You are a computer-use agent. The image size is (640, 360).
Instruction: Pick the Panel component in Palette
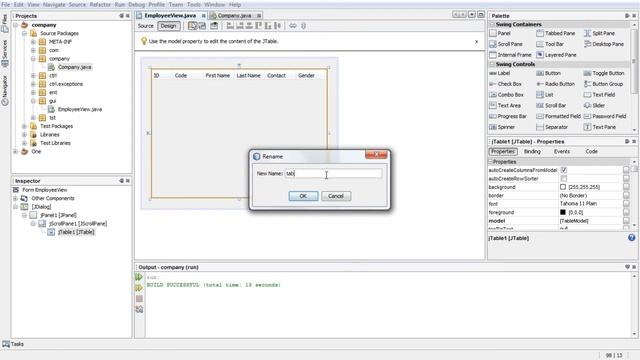pyautogui.click(x=500, y=33)
